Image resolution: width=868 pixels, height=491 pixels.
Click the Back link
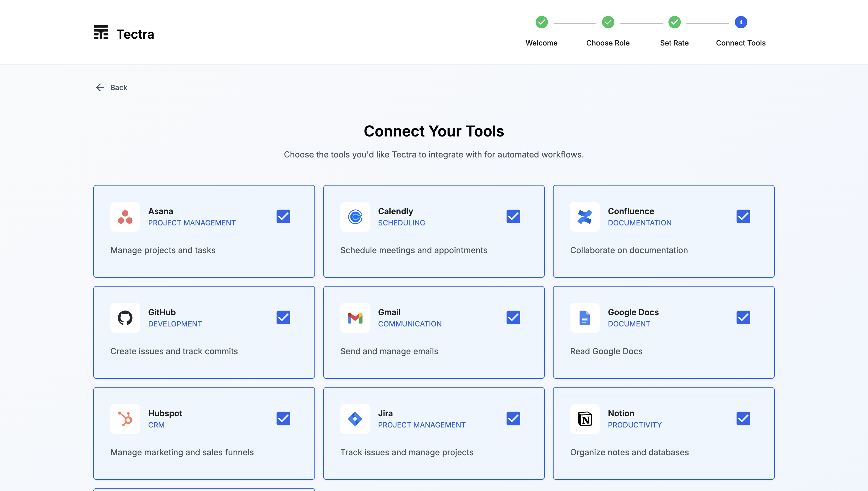112,88
